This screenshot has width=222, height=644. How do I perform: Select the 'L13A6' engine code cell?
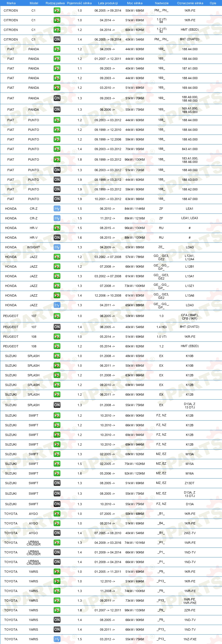pos(190,295)
